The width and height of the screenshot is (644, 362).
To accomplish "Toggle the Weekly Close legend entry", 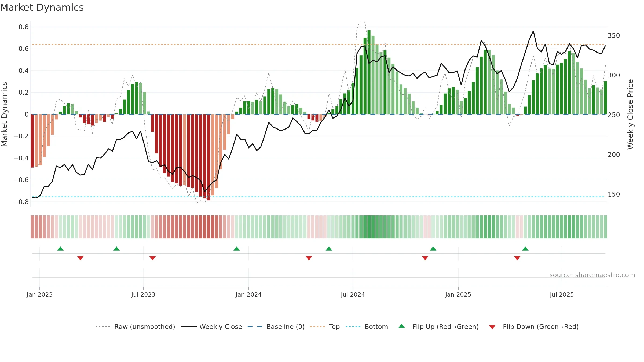I will (x=211, y=327).
